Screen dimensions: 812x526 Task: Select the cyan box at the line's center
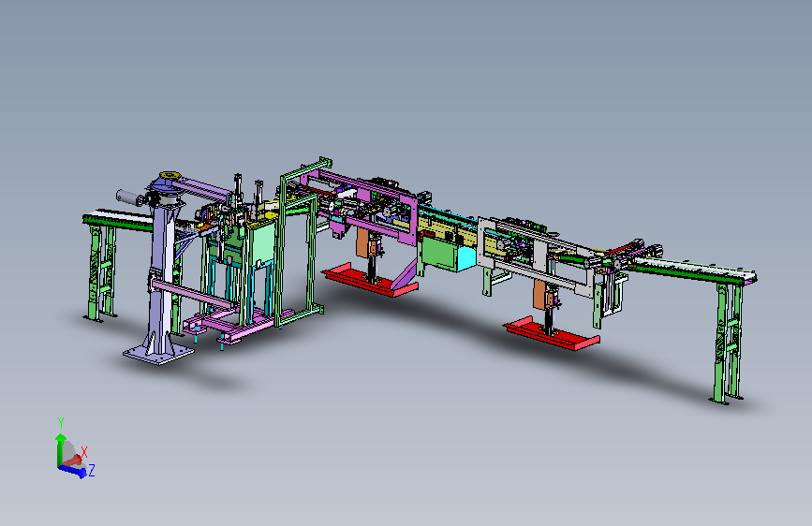tap(467, 257)
